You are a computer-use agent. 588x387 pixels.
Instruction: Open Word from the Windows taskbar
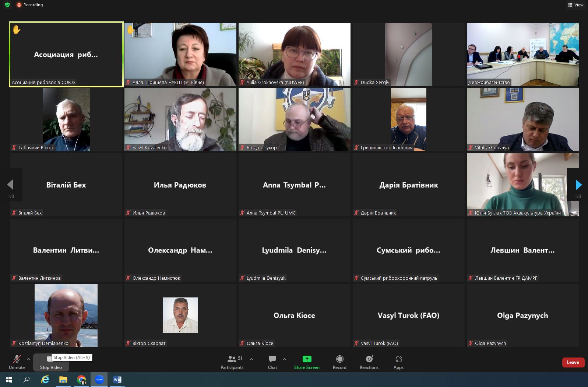pos(117,379)
